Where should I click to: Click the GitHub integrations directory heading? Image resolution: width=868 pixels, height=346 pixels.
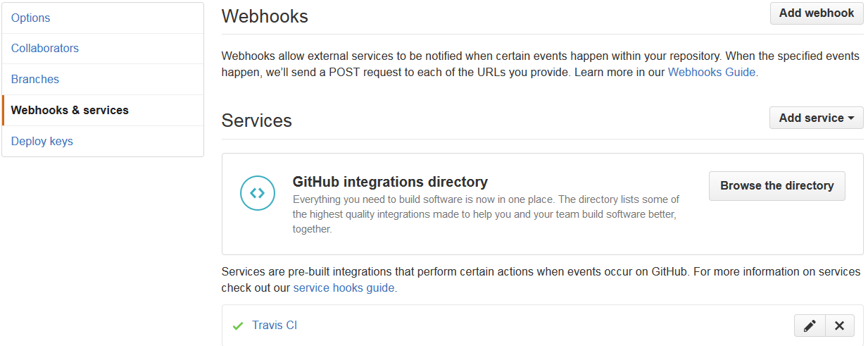coord(390,182)
